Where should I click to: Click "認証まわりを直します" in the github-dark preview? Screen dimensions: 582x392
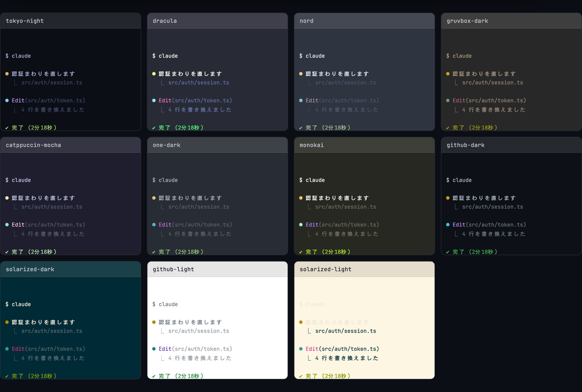(484, 198)
